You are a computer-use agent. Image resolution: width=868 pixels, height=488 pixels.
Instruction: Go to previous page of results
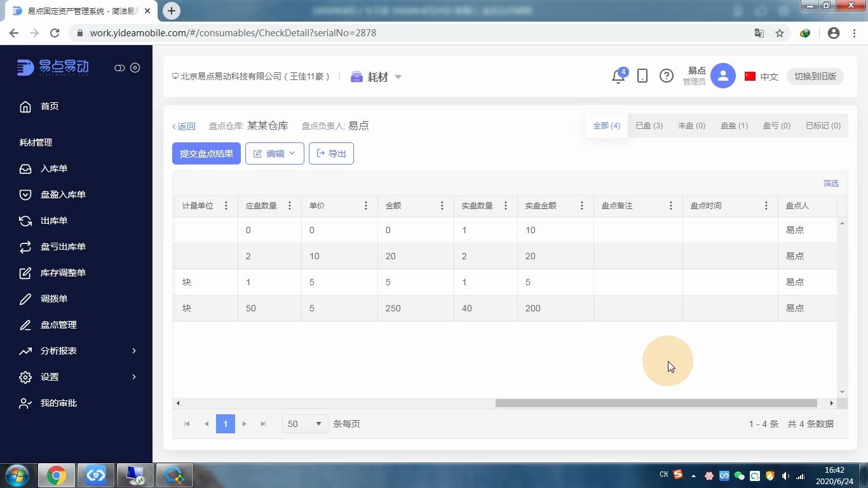207,424
